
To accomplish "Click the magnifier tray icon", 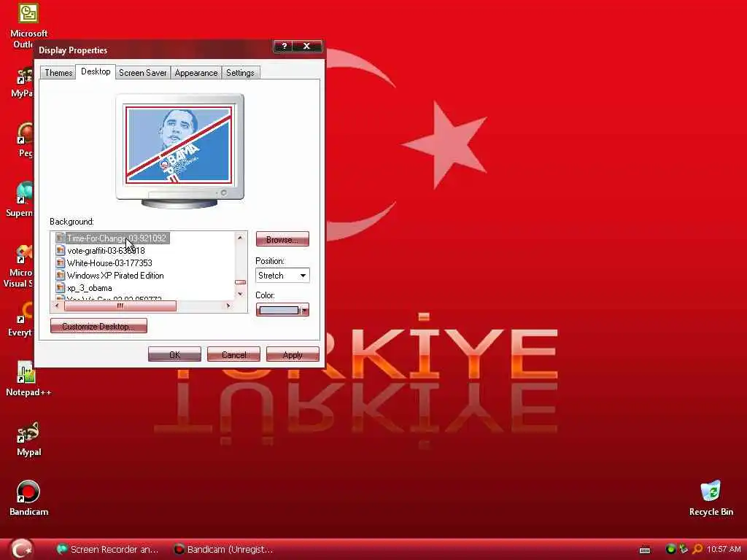I will [x=697, y=550].
